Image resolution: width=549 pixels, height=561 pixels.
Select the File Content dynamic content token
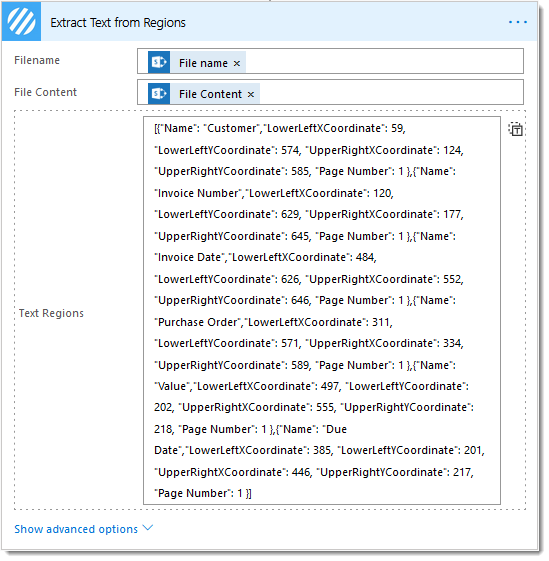(x=210, y=94)
